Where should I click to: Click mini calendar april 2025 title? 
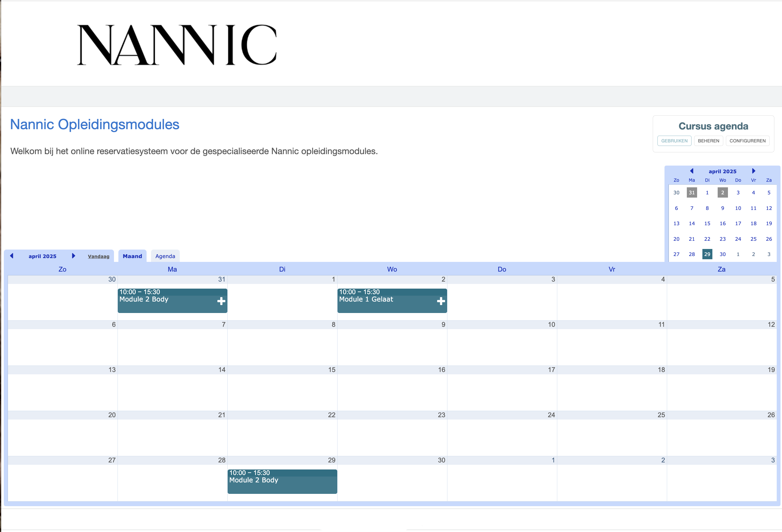[722, 171]
